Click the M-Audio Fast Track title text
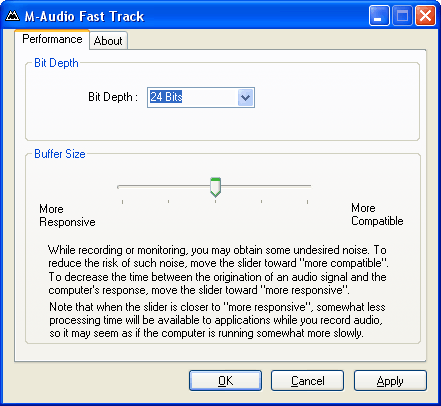 (x=84, y=16)
